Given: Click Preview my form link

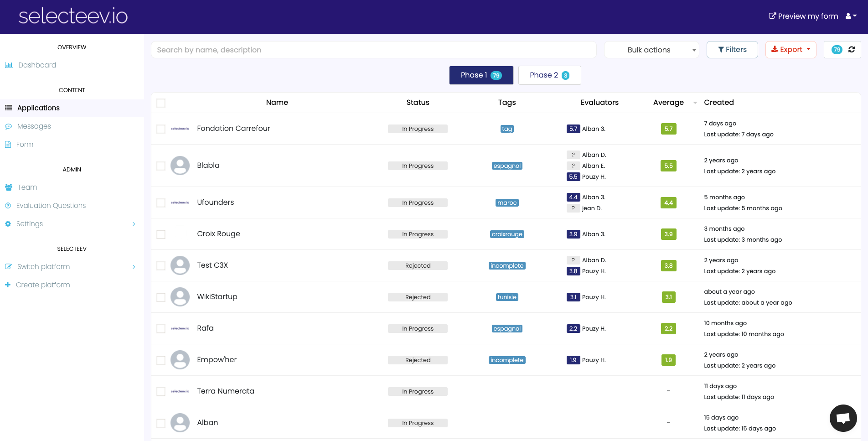Looking at the screenshot, I should [x=803, y=16].
